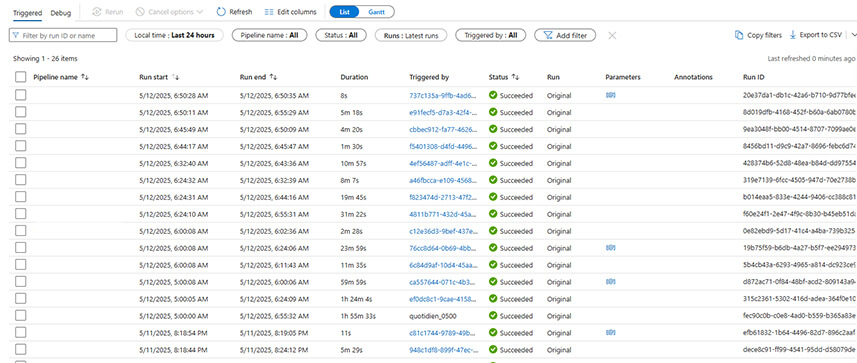Check the row starting 6:32:40 AM
857x363 pixels.
click(x=21, y=163)
